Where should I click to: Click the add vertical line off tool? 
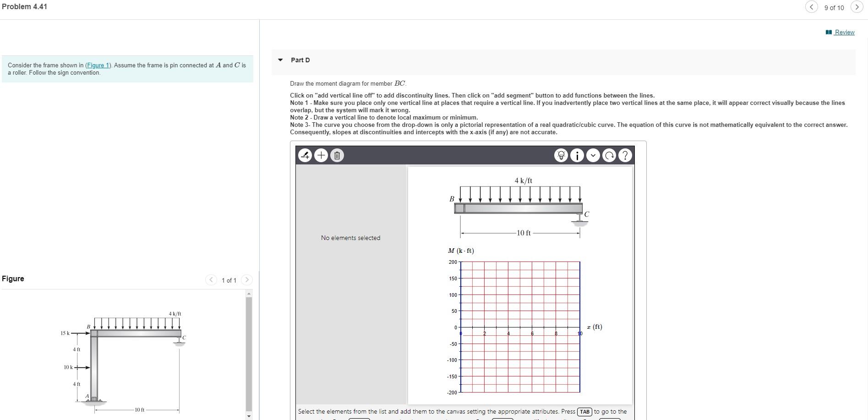click(x=305, y=156)
